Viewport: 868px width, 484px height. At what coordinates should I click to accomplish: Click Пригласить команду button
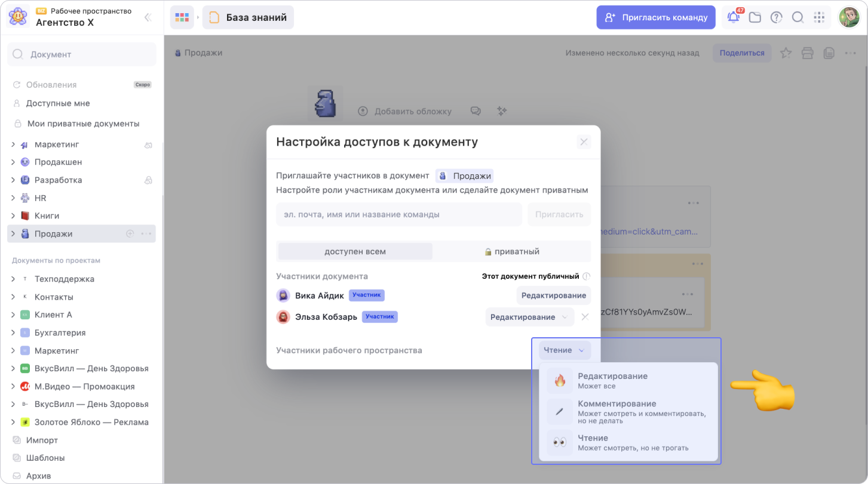coord(656,17)
